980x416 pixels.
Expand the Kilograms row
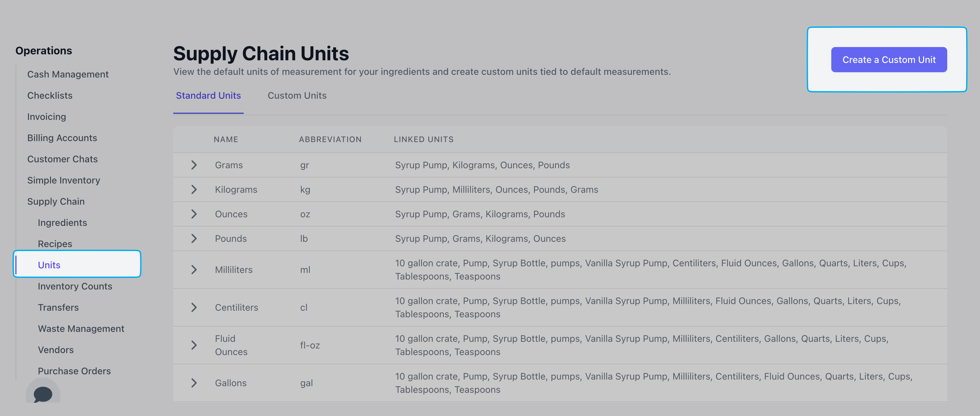(194, 189)
